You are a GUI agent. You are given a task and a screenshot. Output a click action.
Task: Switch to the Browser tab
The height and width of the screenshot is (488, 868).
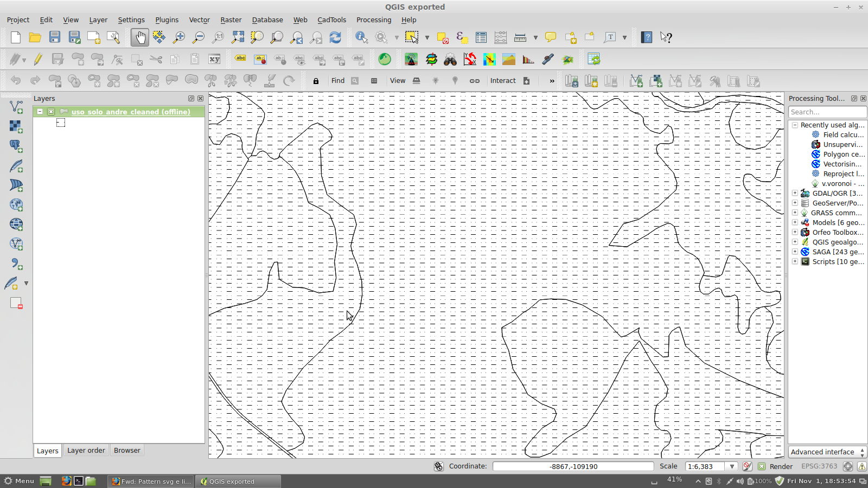click(x=127, y=451)
